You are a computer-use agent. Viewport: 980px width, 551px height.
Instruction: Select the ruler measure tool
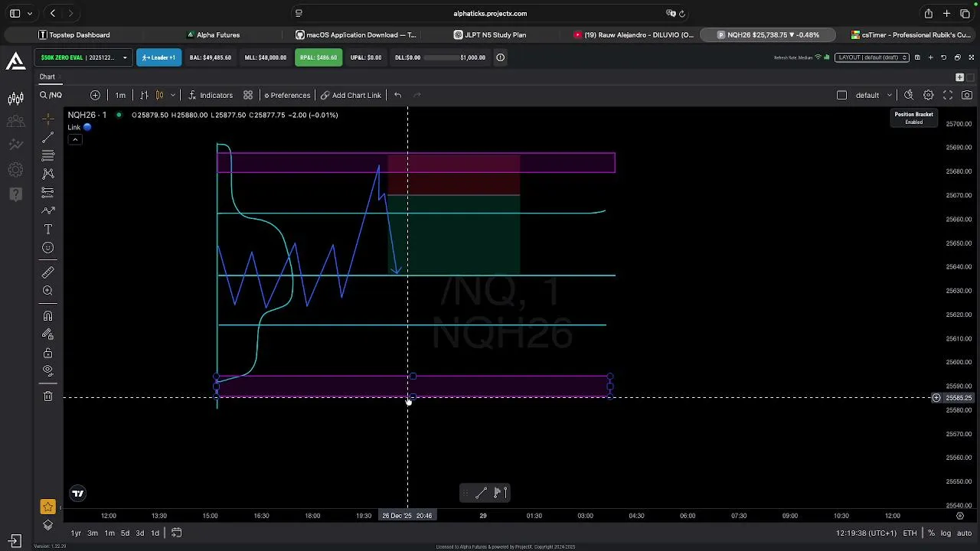47,272
